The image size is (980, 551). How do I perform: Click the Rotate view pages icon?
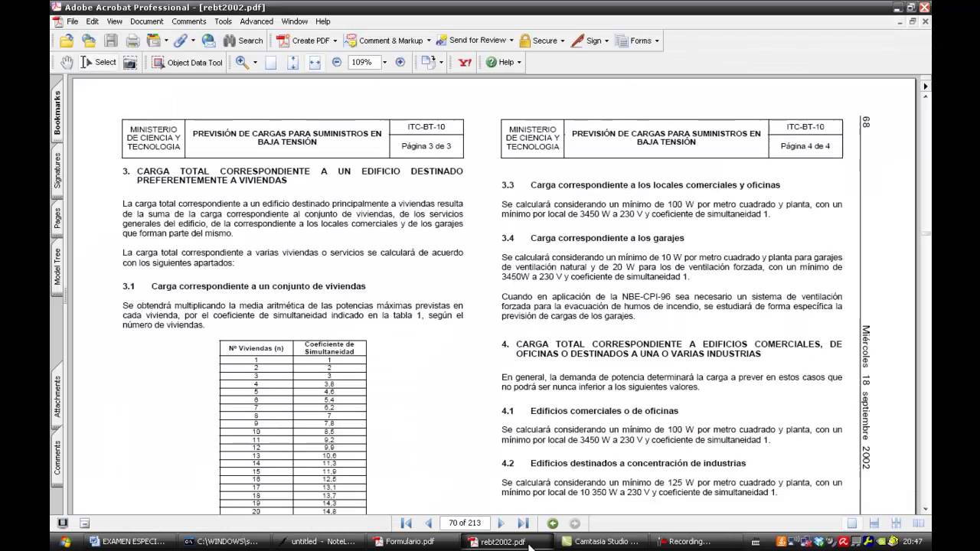[428, 62]
